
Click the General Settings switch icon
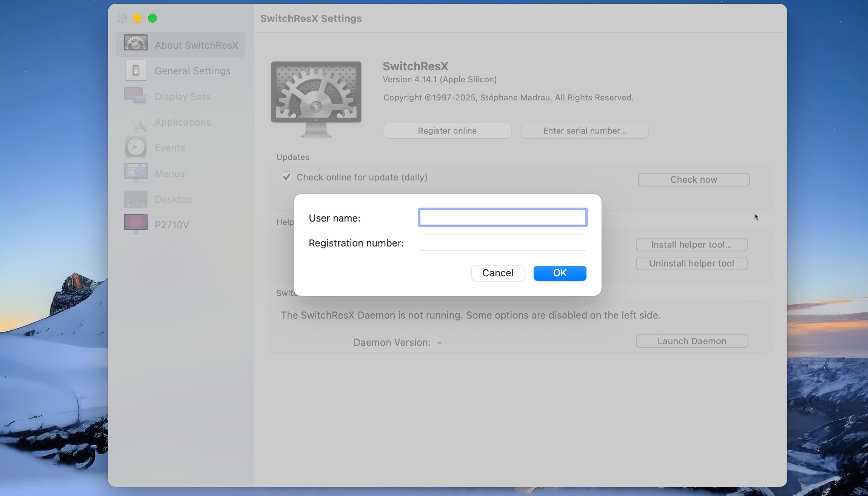click(x=136, y=71)
